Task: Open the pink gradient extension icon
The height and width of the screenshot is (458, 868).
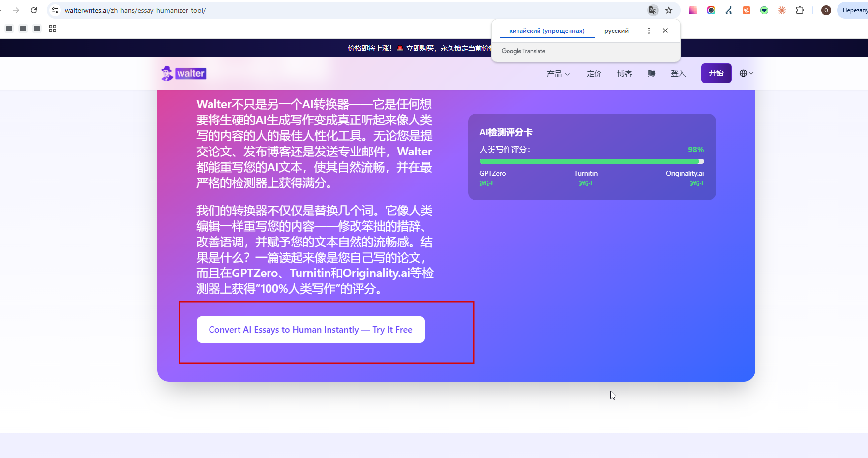Action: click(693, 10)
